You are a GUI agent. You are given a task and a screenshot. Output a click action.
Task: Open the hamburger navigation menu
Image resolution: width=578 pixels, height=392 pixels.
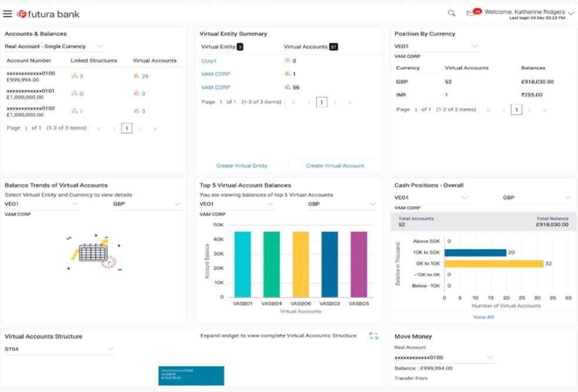coord(8,13)
